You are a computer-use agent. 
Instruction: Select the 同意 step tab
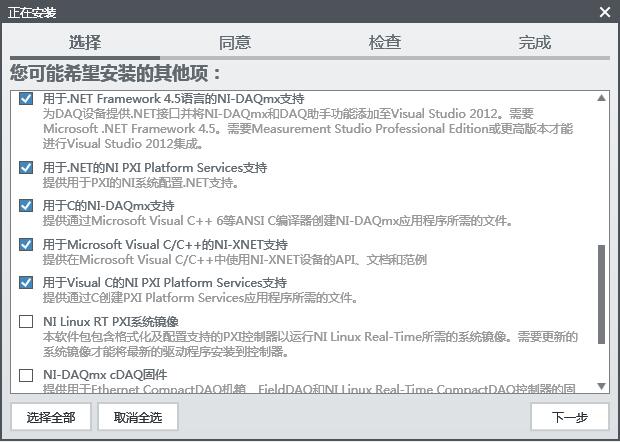(x=235, y=42)
